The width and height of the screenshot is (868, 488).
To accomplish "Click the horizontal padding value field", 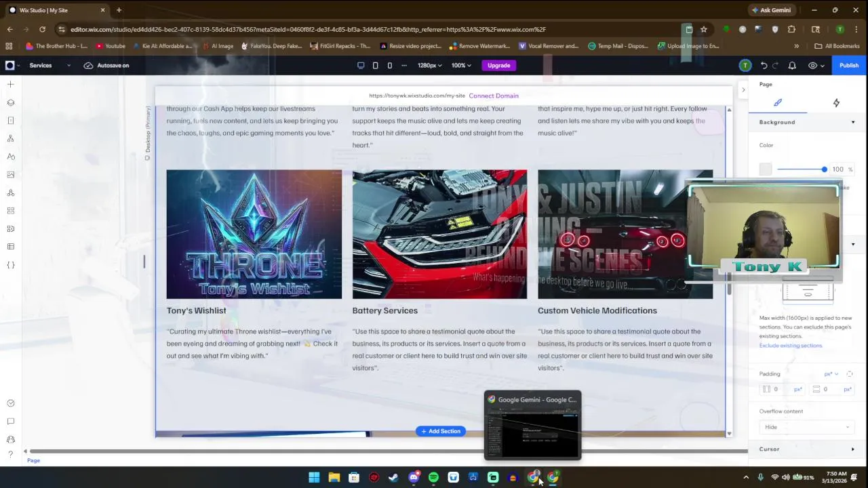I will coord(783,389).
